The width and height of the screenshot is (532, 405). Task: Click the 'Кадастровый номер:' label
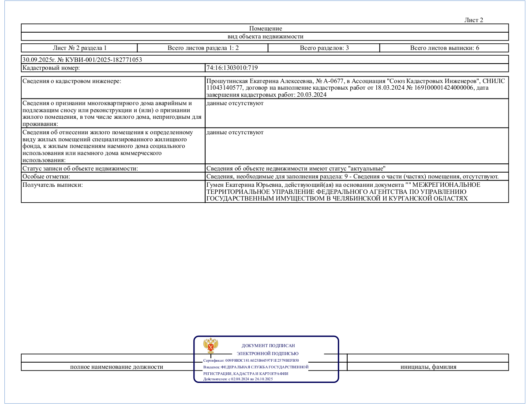(x=51, y=68)
